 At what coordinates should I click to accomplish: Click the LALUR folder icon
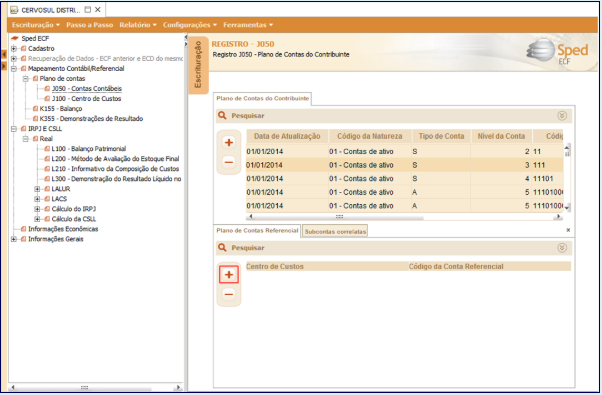47,189
